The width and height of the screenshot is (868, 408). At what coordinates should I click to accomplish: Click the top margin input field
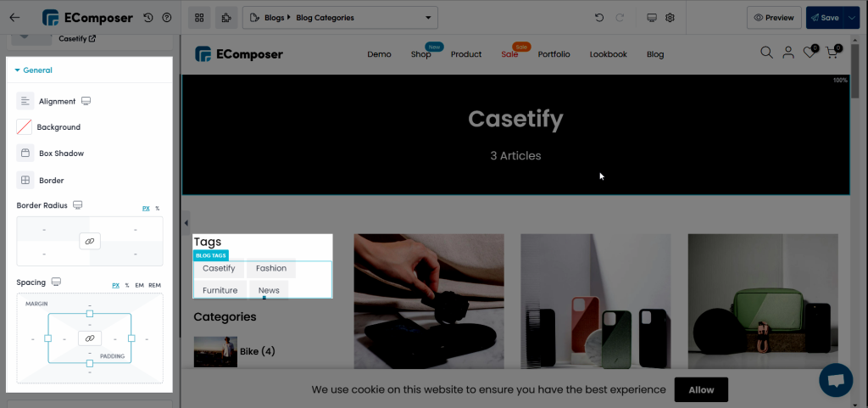[90, 305]
